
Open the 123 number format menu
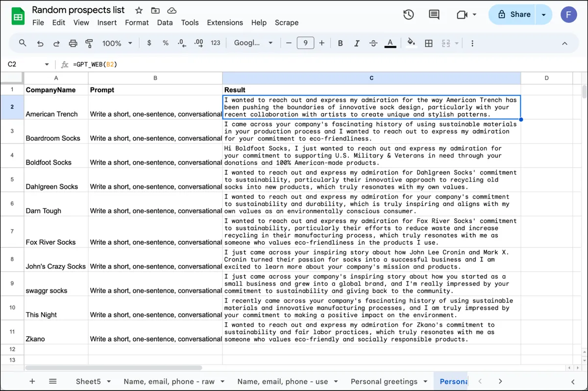(x=216, y=43)
